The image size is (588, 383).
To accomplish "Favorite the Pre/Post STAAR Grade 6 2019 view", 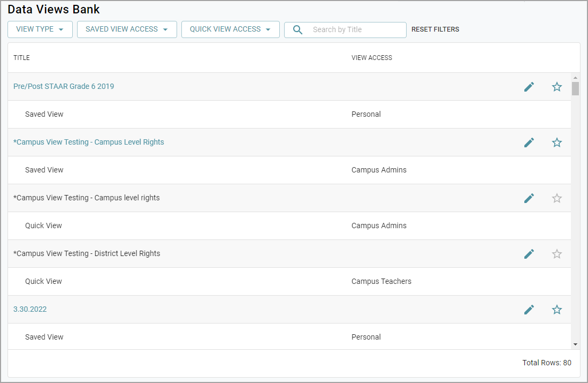I will (557, 87).
